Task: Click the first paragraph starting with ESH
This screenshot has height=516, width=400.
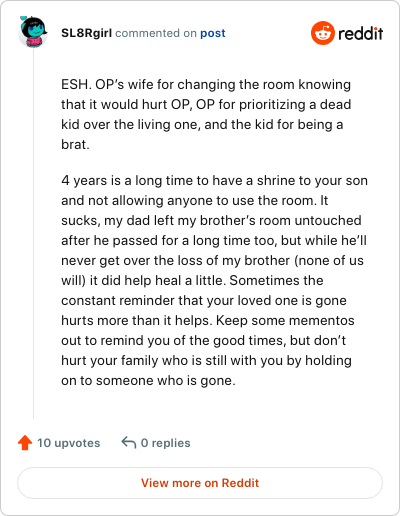Action: 206,114
